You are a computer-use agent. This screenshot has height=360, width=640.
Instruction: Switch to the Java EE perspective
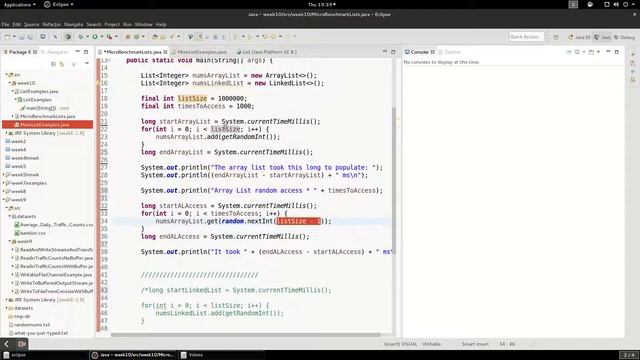(579, 37)
